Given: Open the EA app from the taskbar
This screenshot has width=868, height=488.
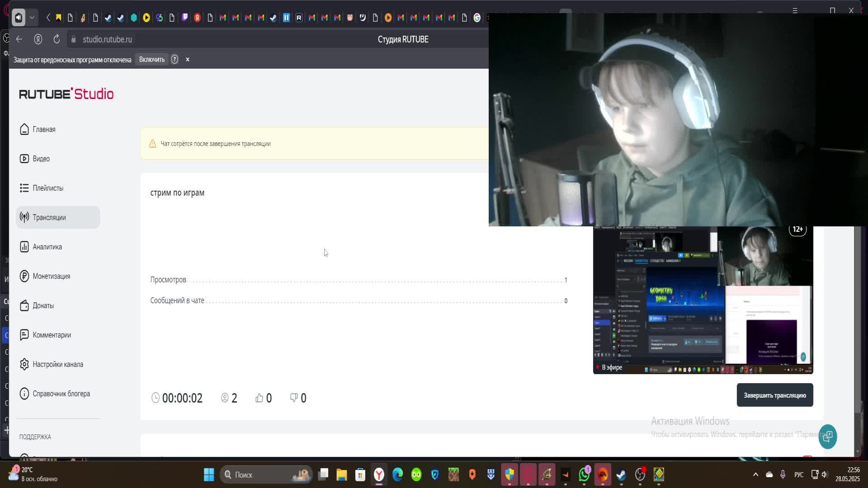Looking at the screenshot, I should 603,474.
